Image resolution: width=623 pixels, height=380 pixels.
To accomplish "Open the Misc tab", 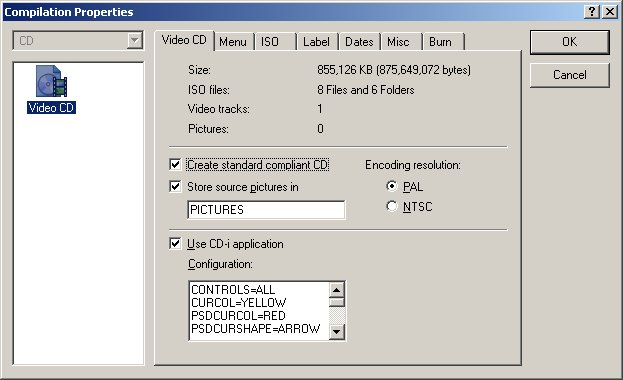I will click(398, 42).
